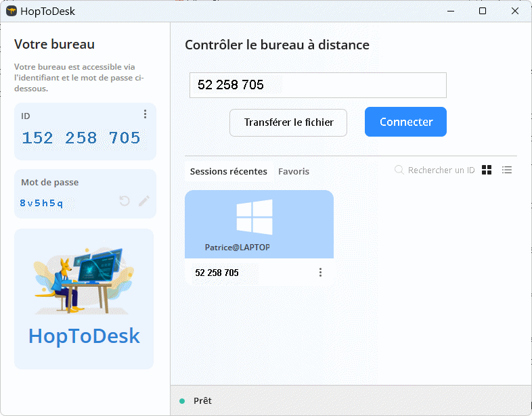Click the remote ID input field
This screenshot has width=532, height=416.
click(x=317, y=85)
